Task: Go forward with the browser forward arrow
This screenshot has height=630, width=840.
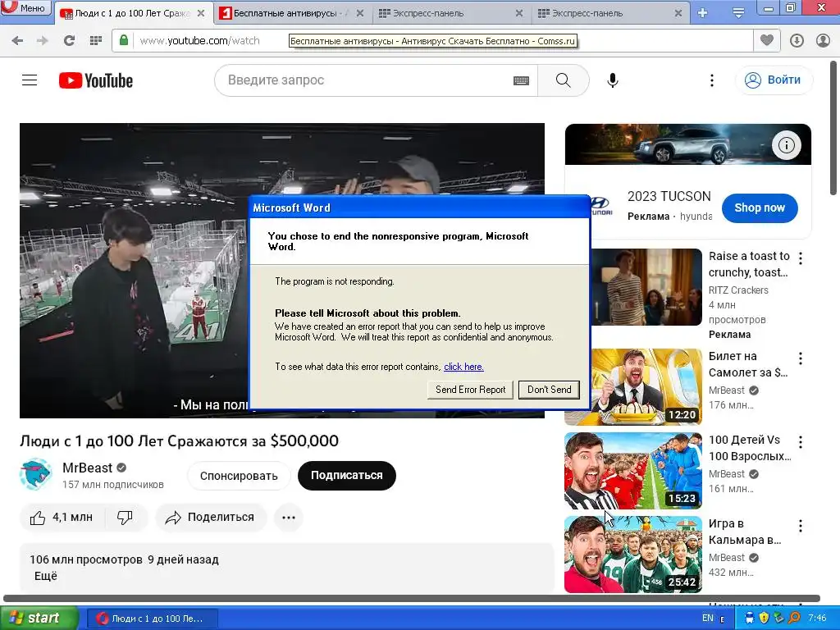Action: click(x=43, y=41)
